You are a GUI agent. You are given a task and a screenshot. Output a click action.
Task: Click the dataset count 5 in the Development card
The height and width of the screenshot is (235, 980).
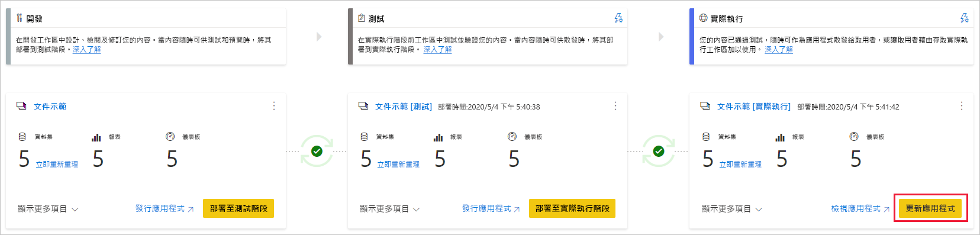(24, 159)
